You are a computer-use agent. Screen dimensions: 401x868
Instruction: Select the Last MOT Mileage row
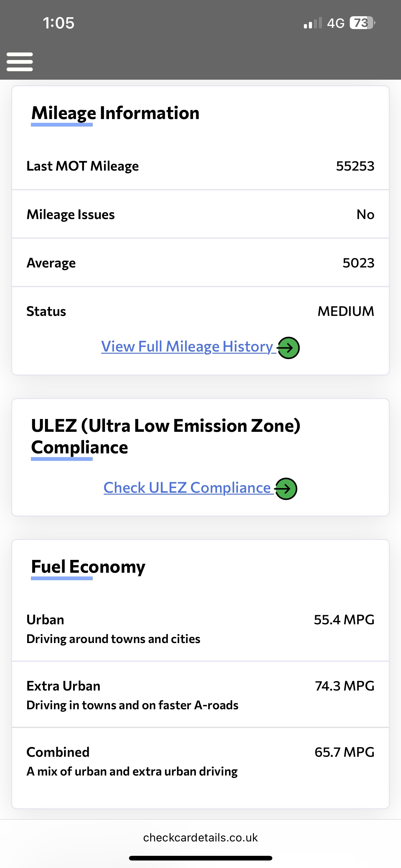pos(200,166)
